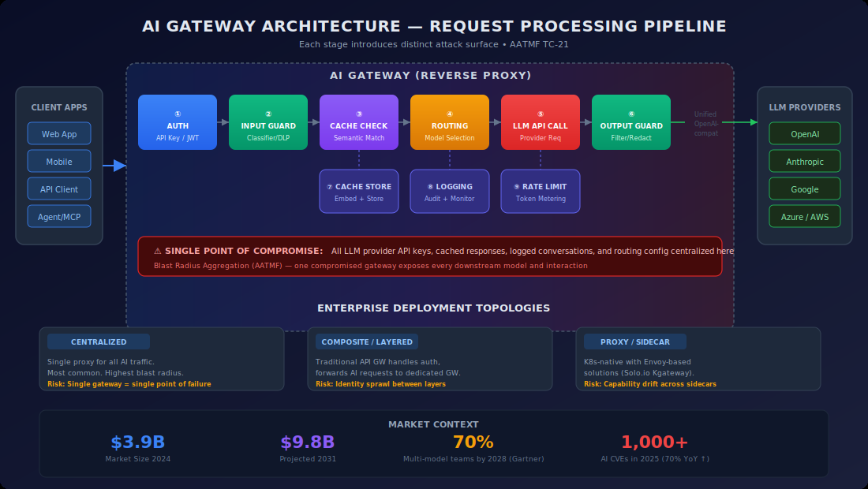868x489 pixels.
Task: Click the LLM API CALL stage
Action: pyautogui.click(x=541, y=122)
